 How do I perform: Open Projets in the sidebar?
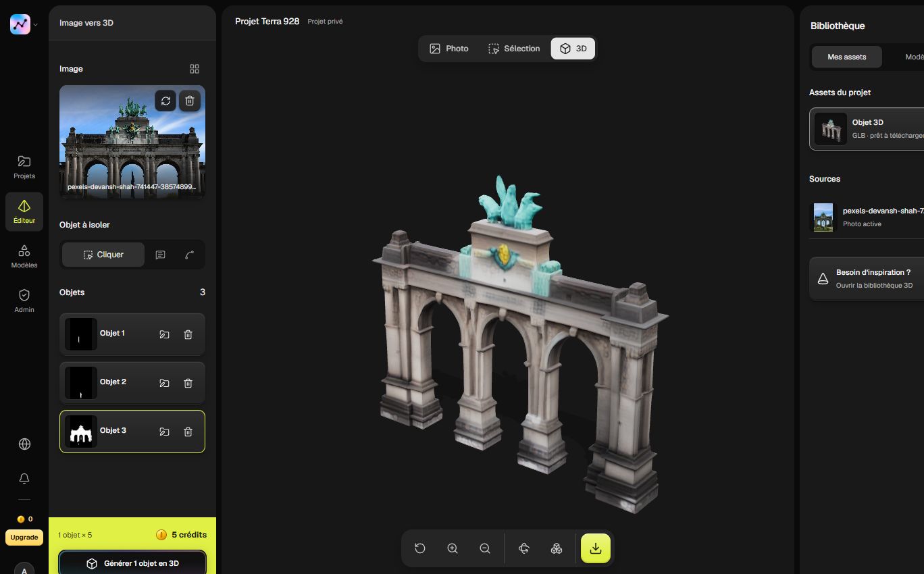24,167
